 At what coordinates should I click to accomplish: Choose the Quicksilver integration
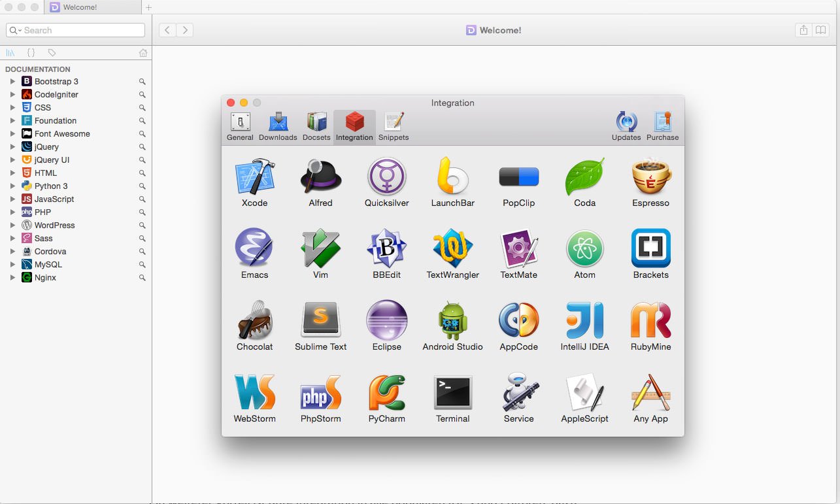tap(386, 176)
